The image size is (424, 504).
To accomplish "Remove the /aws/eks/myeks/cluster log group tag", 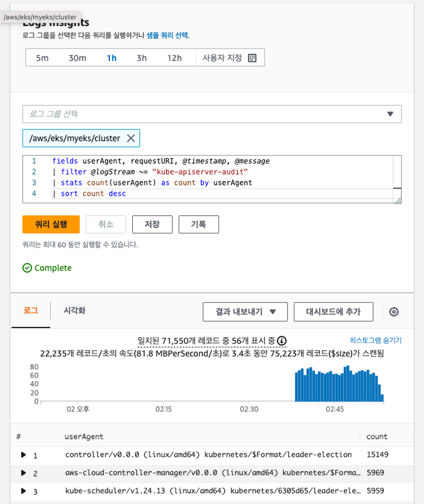I will pyautogui.click(x=131, y=138).
